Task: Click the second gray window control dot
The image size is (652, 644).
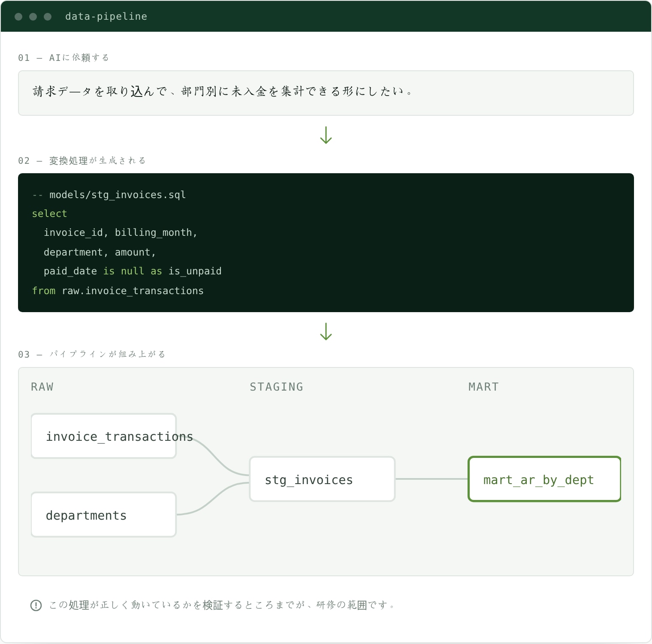Action: (33, 16)
